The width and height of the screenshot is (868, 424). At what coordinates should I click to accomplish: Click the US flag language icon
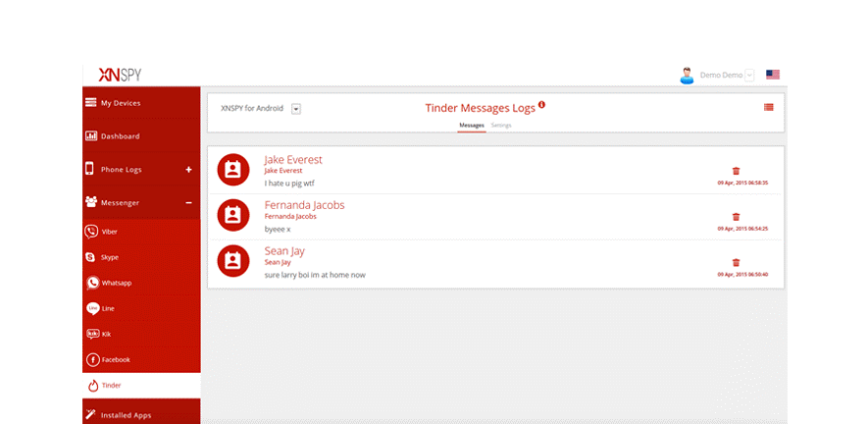773,75
